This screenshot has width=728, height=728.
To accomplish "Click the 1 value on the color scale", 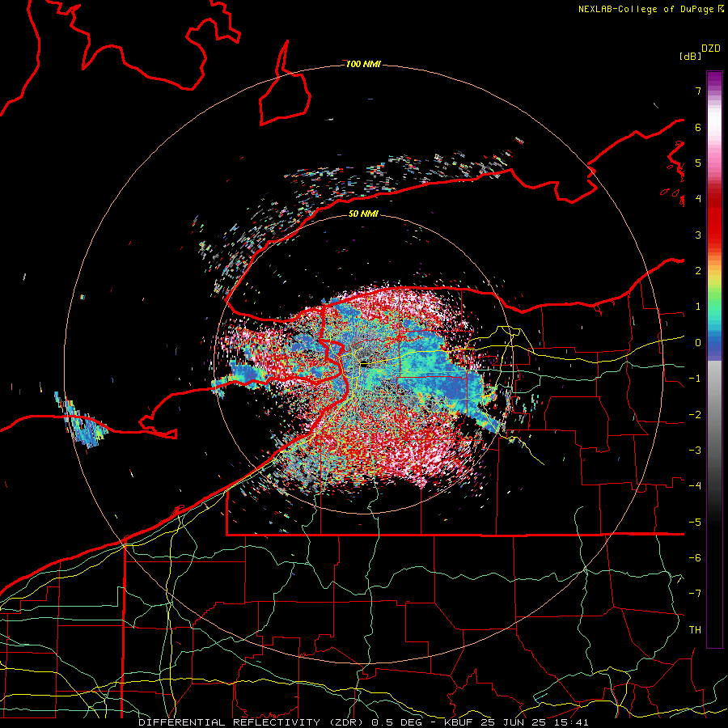I will [698, 307].
